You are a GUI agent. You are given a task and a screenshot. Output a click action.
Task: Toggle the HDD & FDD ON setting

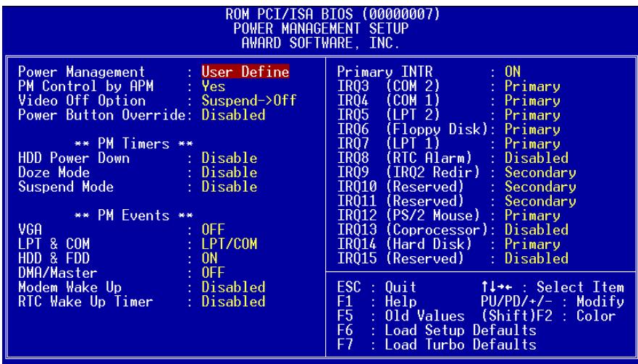click(209, 258)
